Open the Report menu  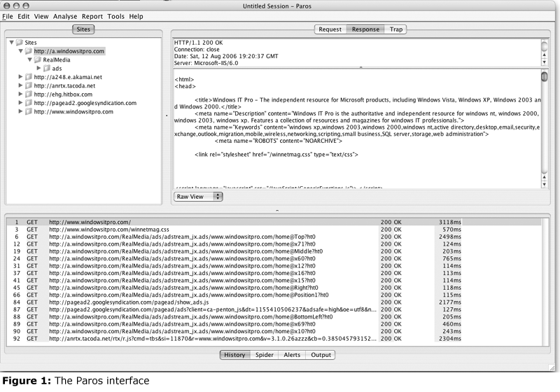click(92, 16)
